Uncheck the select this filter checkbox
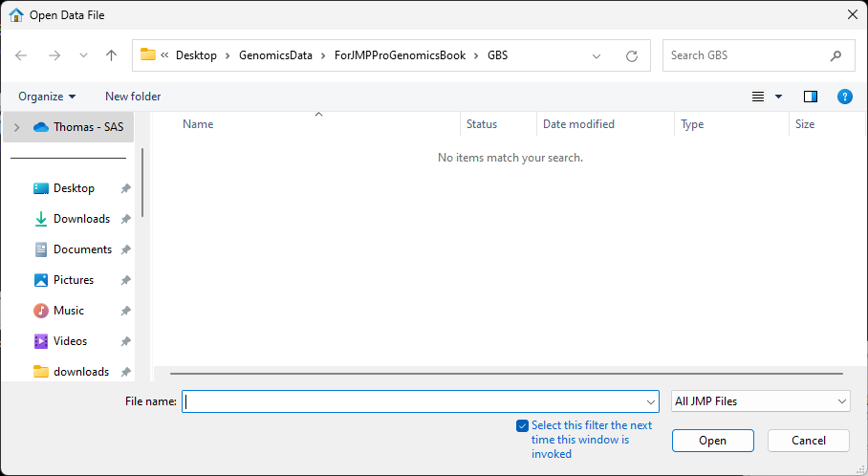868x476 pixels. [522, 425]
